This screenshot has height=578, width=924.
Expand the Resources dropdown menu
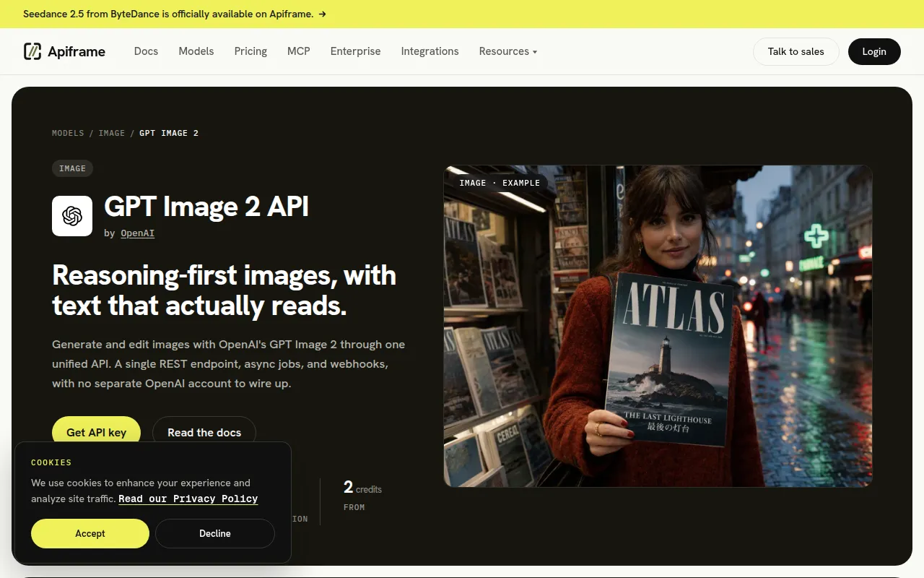tap(508, 51)
